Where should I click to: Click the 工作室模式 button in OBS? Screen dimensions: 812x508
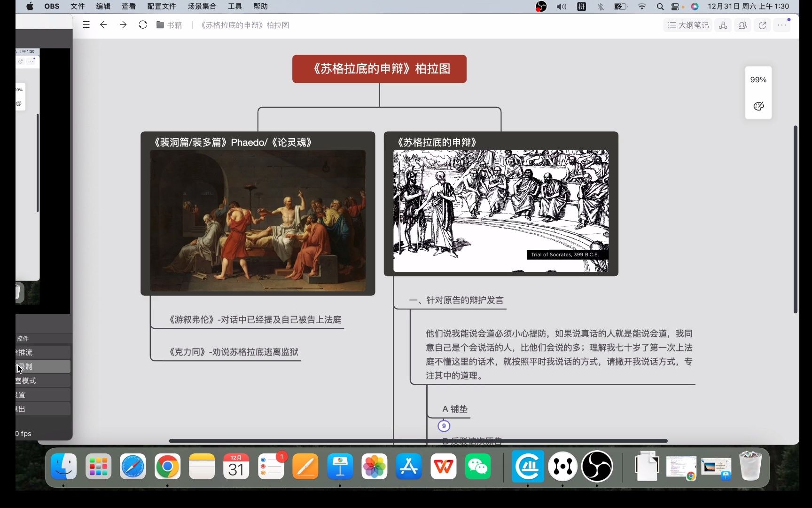pyautogui.click(x=43, y=381)
